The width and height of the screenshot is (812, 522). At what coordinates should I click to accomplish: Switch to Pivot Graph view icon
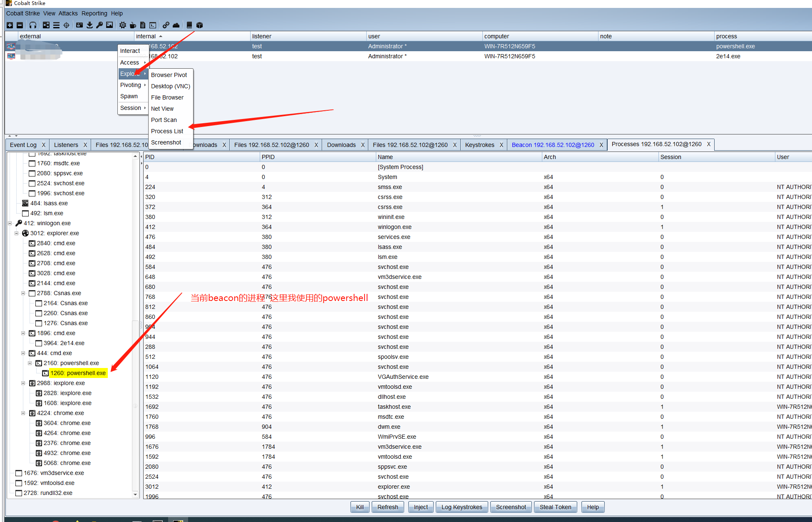point(46,25)
